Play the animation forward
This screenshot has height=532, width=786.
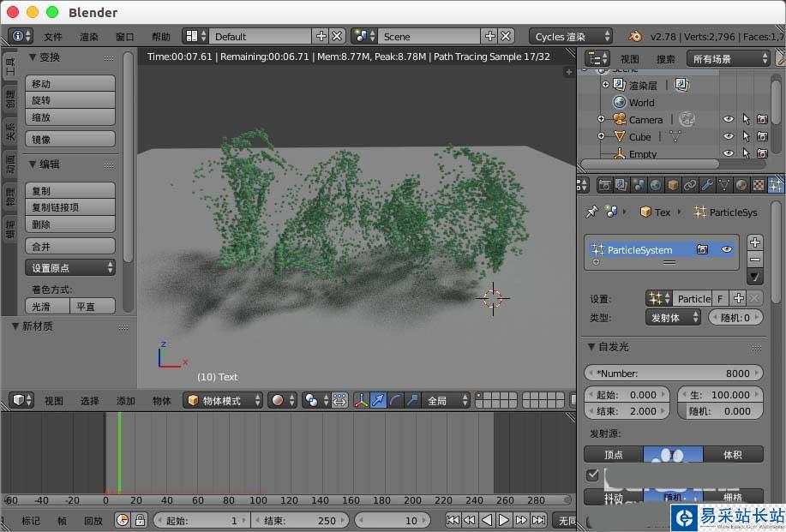[x=504, y=521]
